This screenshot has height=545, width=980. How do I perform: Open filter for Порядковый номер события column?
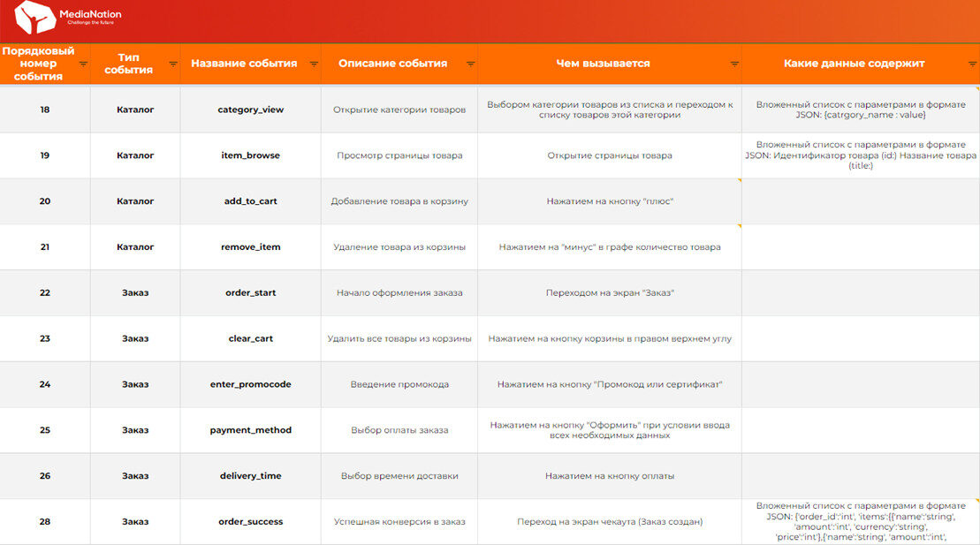tap(83, 64)
